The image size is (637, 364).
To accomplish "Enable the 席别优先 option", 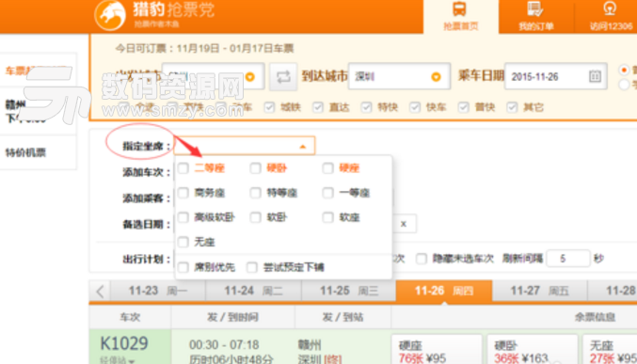I will 183,267.
